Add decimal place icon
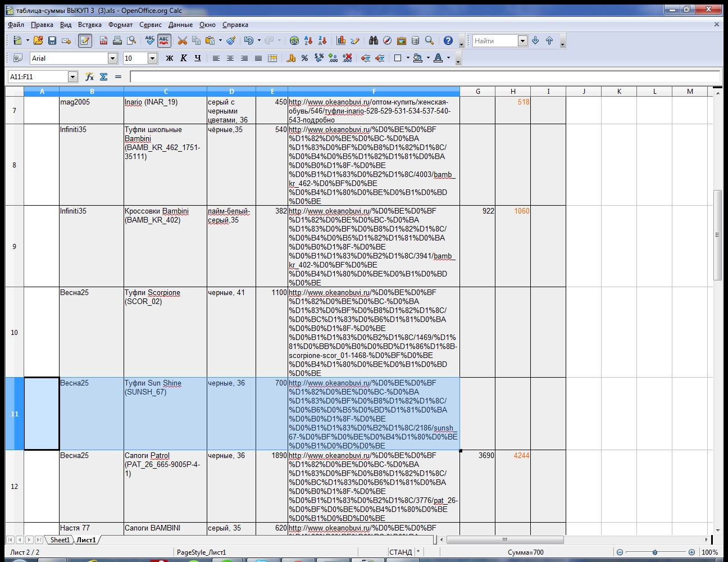This screenshot has height=562, width=728. 333,58
